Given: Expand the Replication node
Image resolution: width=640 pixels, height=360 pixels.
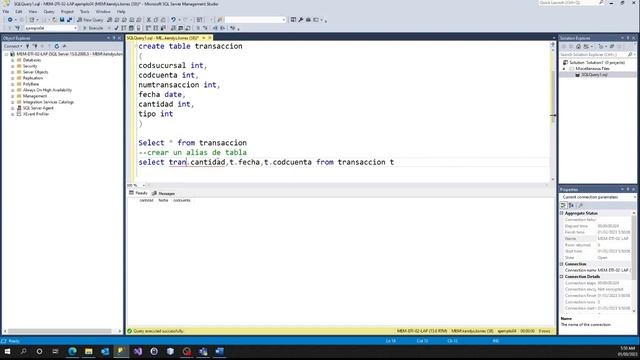Looking at the screenshot, I should (x=13, y=78).
